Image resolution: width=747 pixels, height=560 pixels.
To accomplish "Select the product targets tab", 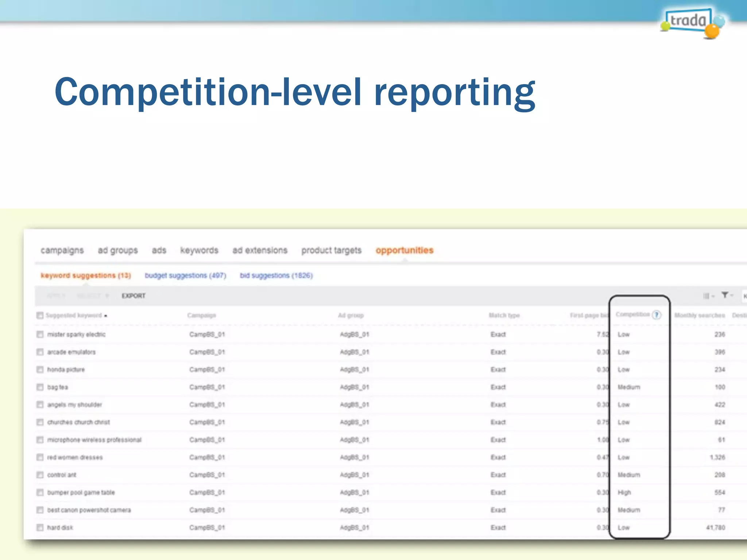I will click(x=331, y=250).
